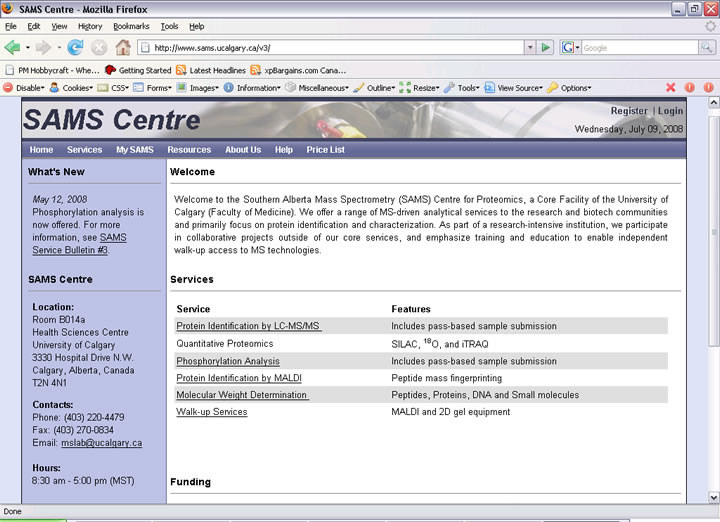Open the Forms toolbar menu

[x=152, y=88]
